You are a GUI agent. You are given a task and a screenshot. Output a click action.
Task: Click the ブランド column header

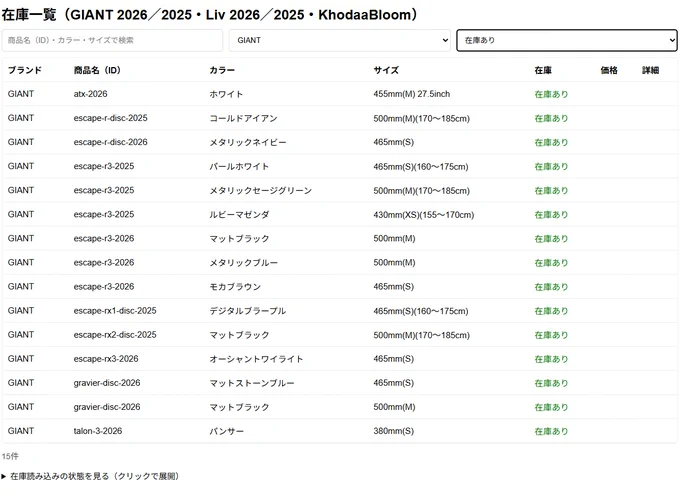pyautogui.click(x=25, y=70)
